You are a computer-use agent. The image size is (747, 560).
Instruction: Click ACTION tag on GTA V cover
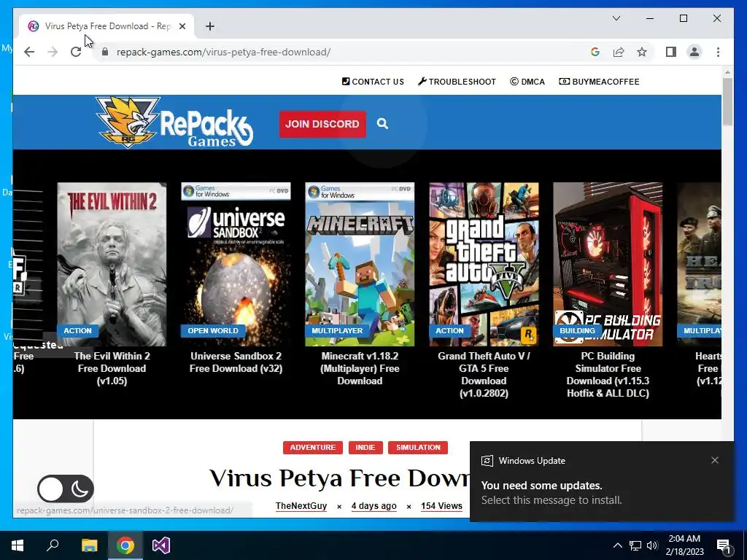point(449,330)
